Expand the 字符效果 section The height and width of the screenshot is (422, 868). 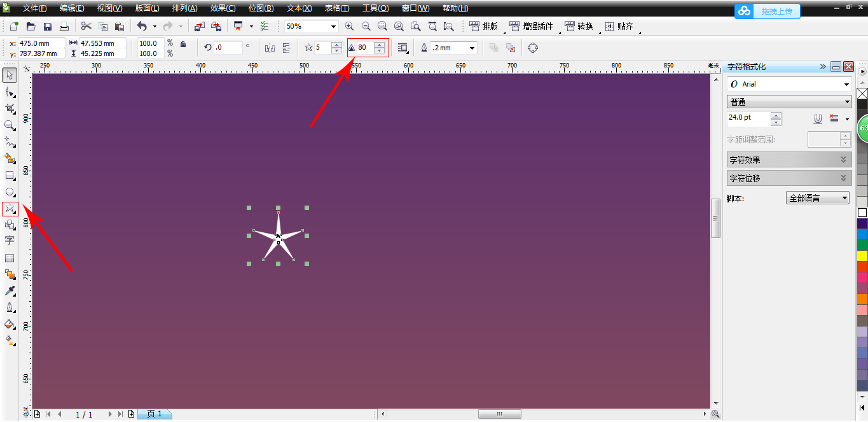coord(789,160)
